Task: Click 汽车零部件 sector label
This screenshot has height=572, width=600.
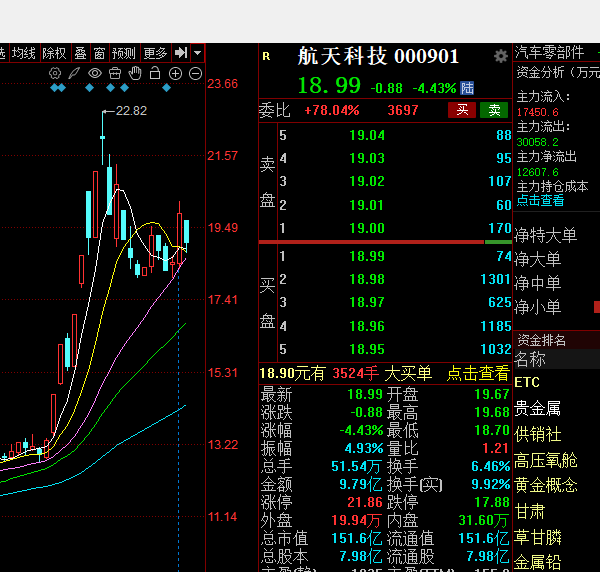Action: (549, 52)
